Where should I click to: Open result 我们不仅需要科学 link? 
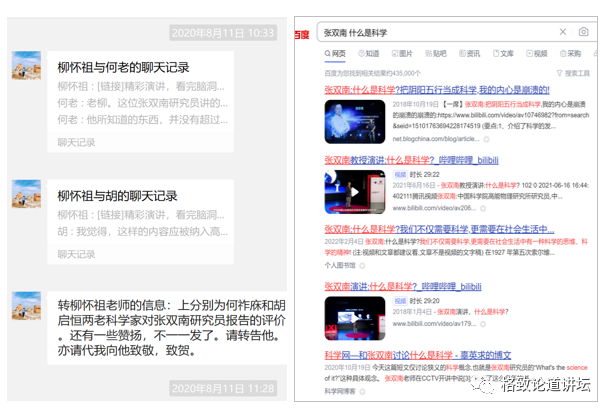pos(439,229)
